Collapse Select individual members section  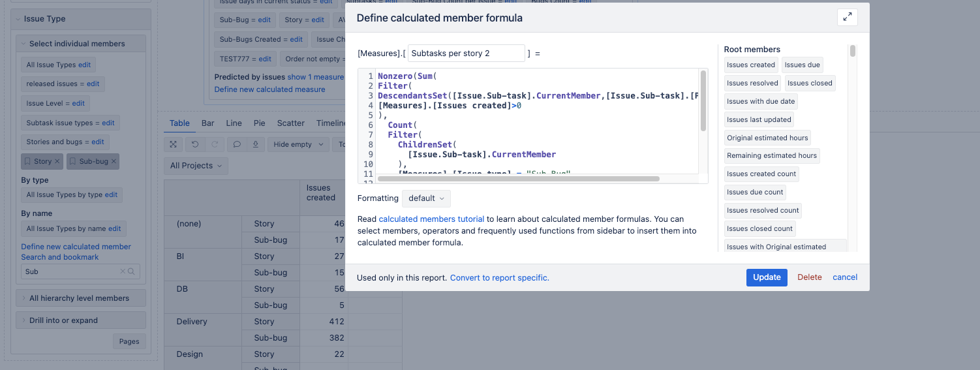coord(23,44)
